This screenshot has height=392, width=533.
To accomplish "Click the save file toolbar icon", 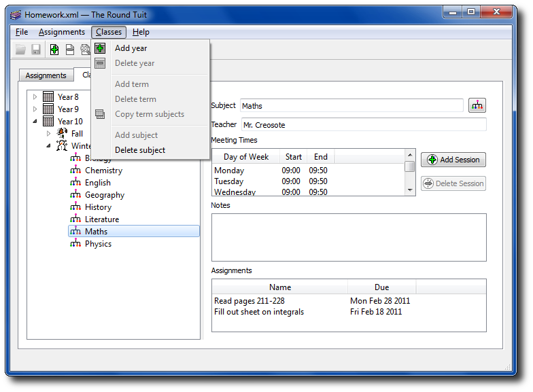I will pyautogui.click(x=36, y=50).
